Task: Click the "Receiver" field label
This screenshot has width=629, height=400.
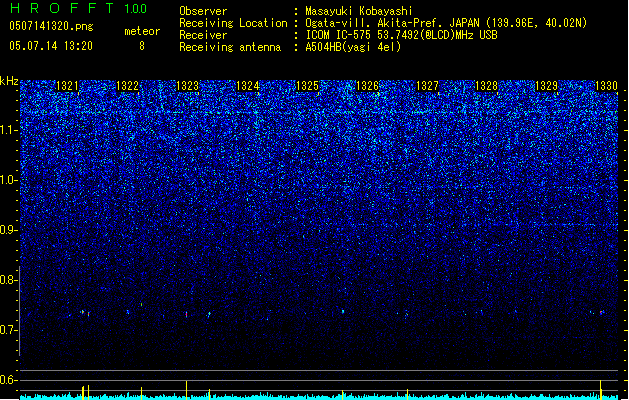Action: 203,35
